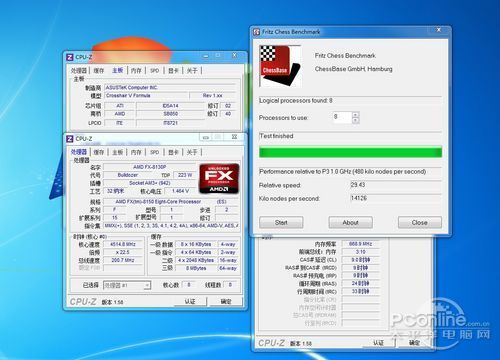This screenshot has width=500, height=360.
Task: Close the mainboard CPU-Z window
Action: [x=234, y=55]
